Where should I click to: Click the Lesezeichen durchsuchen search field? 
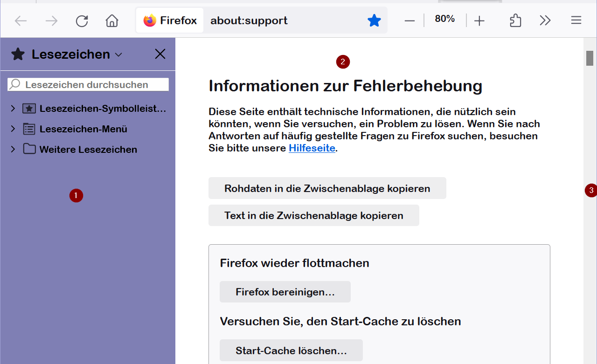tap(93, 84)
